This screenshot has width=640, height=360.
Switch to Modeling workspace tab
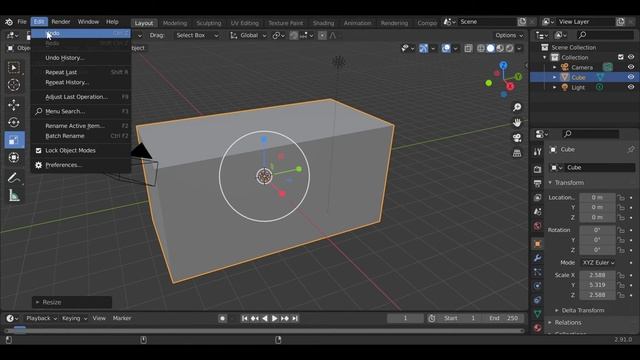(x=175, y=23)
